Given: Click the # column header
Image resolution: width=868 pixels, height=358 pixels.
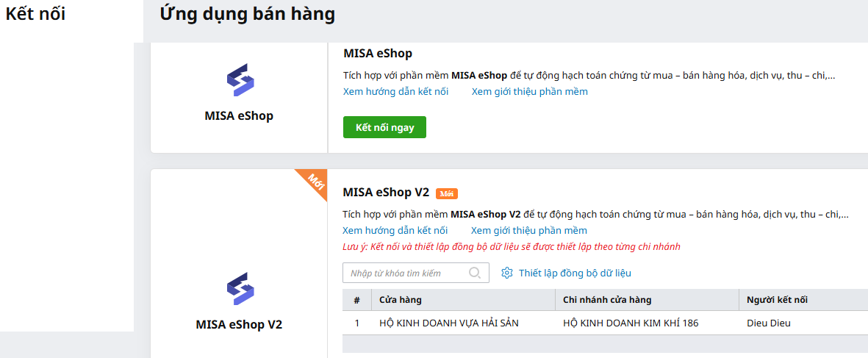Looking at the screenshot, I should pos(357,300).
